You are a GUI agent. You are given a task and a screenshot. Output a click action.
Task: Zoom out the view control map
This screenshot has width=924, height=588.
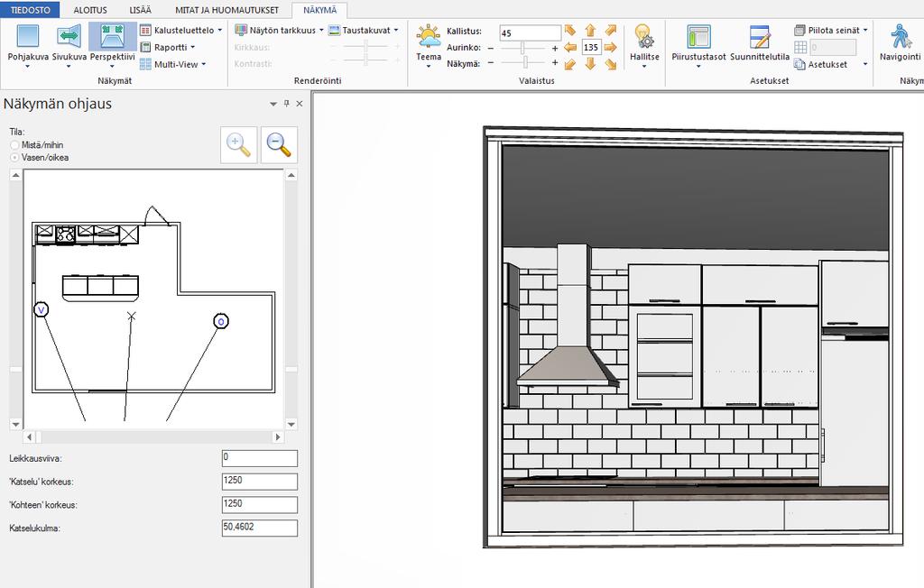(x=279, y=144)
